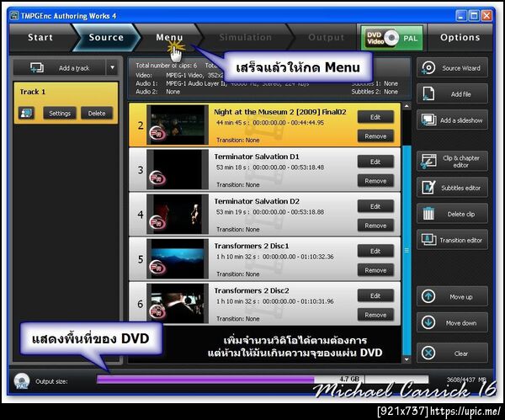Select the Transformers 2 Disc2 thumbnail

(178, 303)
